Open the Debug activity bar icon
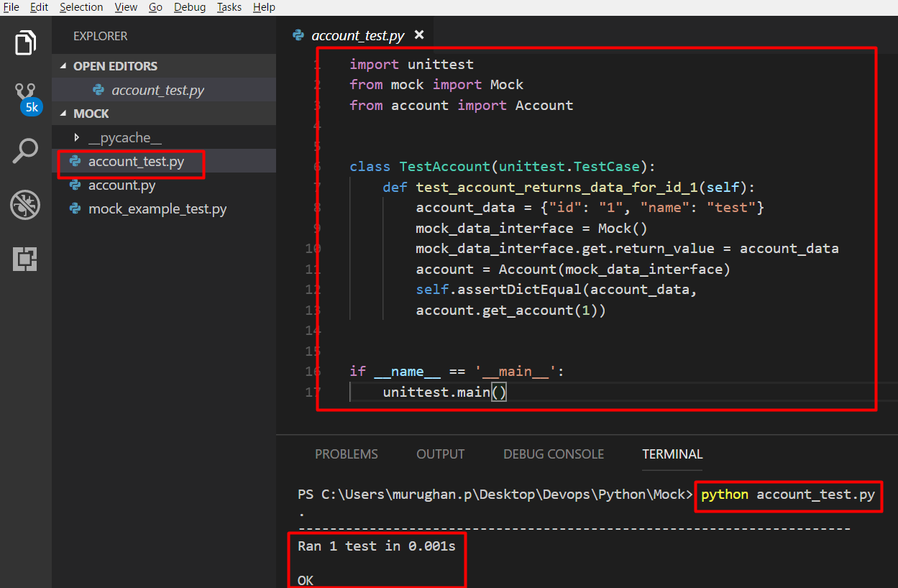 (x=25, y=205)
